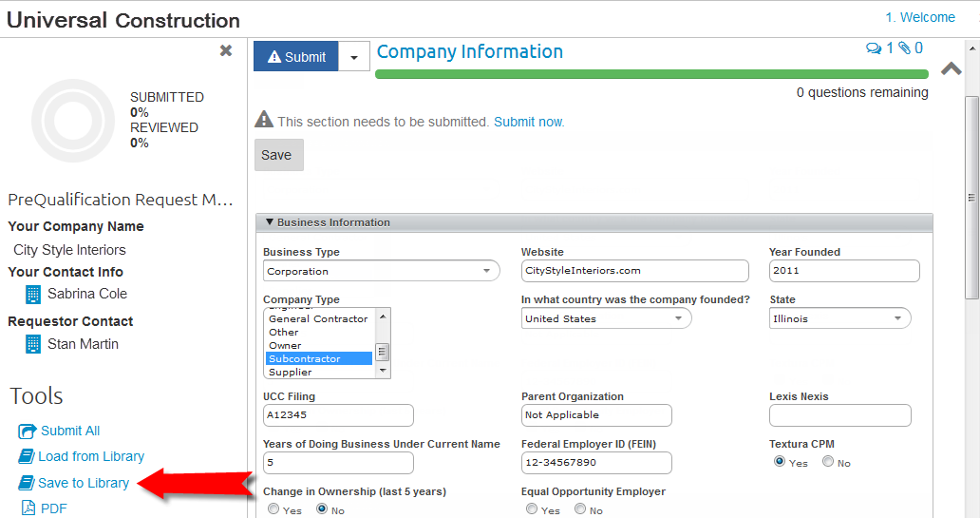
Task: Select Supplier in Company Type list
Action: 318,372
